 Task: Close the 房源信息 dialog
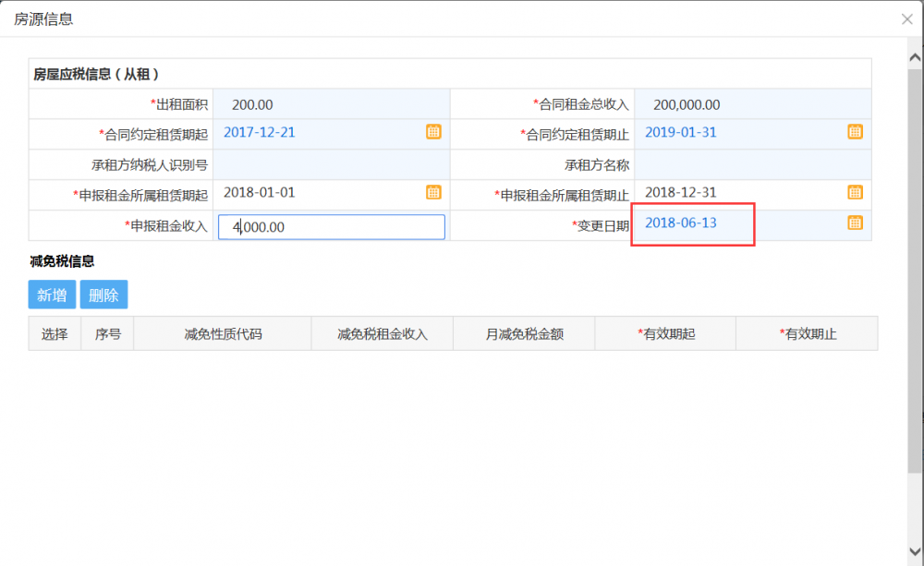906,18
